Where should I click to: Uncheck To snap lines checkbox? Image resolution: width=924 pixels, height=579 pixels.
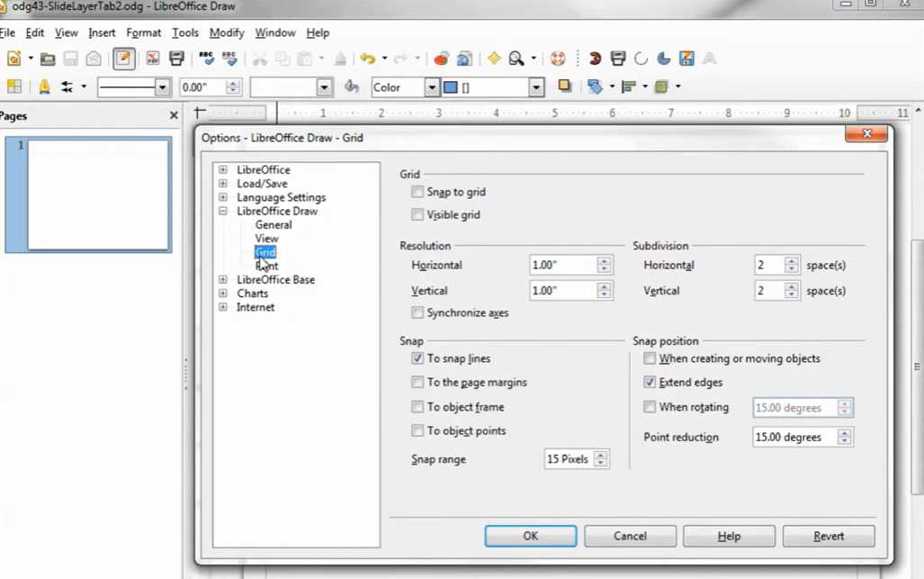[x=417, y=358]
